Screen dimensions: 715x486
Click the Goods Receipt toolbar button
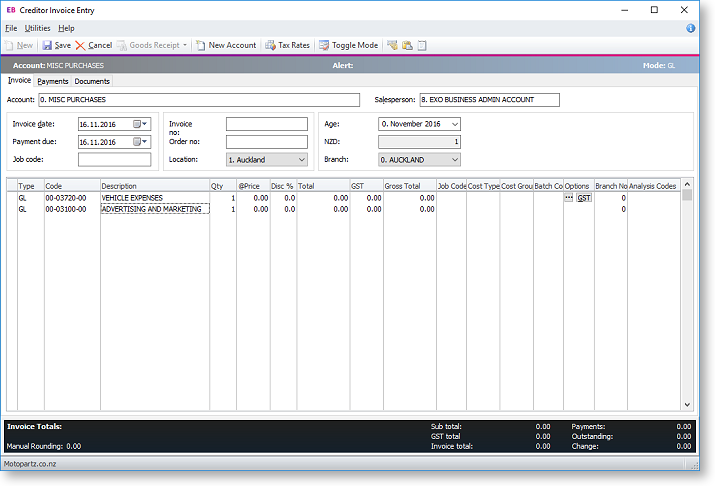pos(149,45)
